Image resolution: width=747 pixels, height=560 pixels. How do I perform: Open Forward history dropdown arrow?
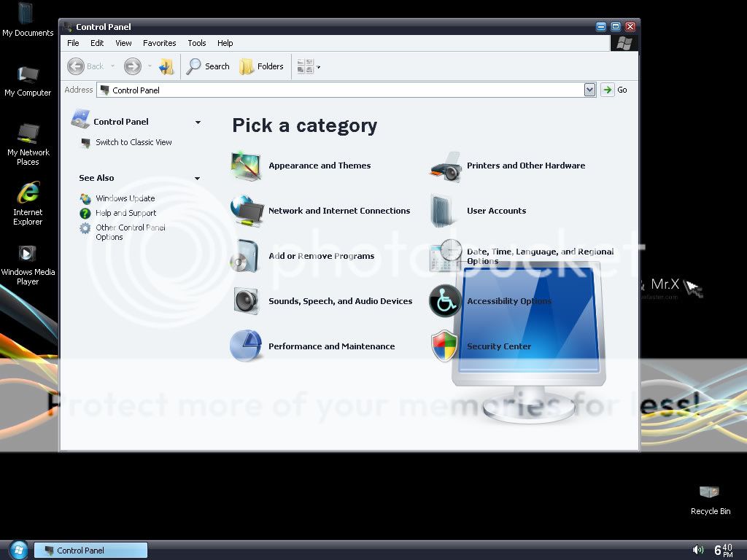click(150, 66)
